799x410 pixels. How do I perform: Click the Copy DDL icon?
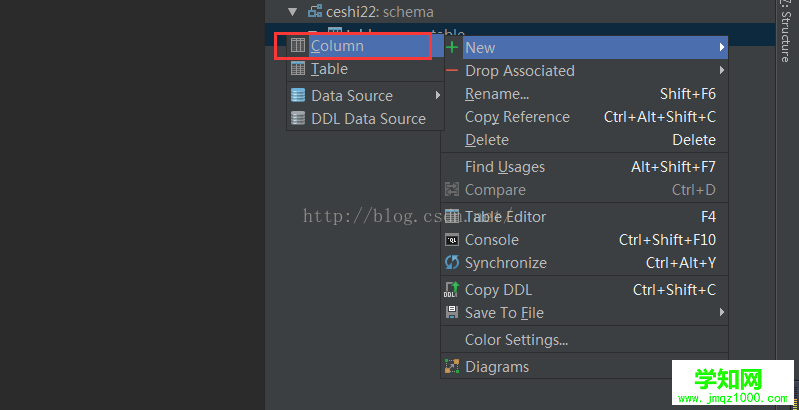point(451,289)
